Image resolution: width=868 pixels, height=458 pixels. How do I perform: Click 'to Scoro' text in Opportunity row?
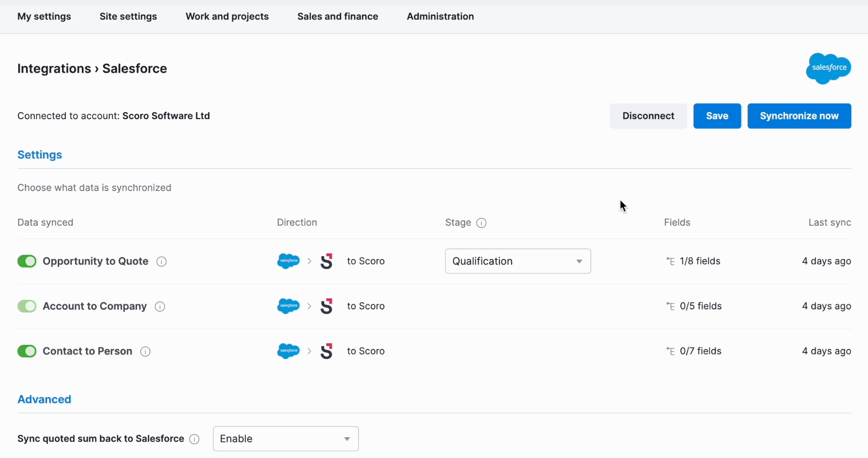[x=366, y=261]
